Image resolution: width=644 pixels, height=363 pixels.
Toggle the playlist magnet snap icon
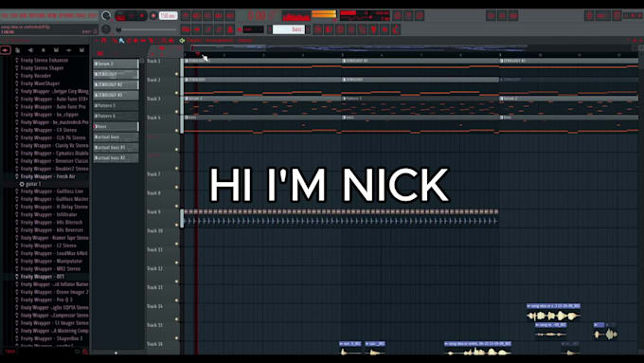pyautogui.click(x=103, y=41)
